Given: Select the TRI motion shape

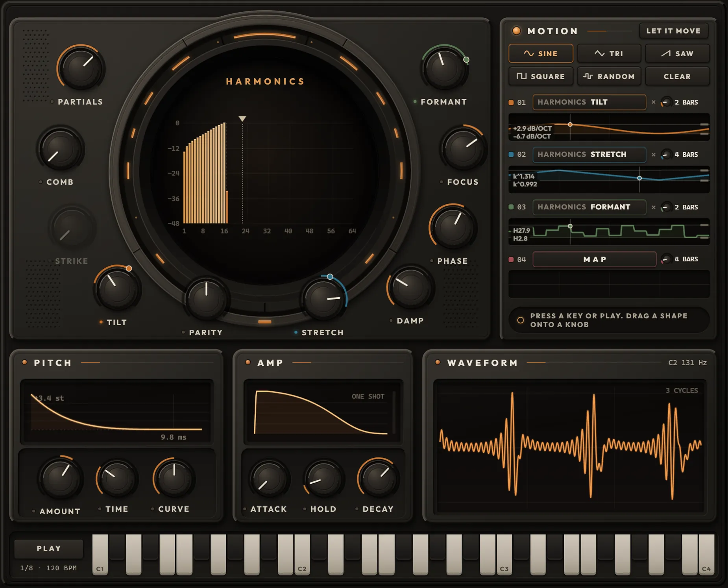Looking at the screenshot, I should pyautogui.click(x=609, y=54).
